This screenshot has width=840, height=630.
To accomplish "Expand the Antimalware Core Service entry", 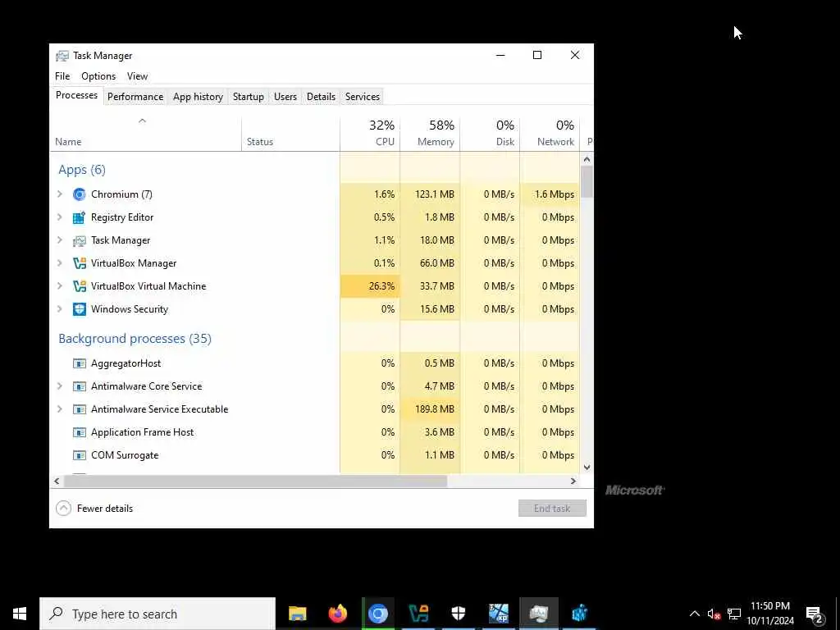I will coord(60,386).
